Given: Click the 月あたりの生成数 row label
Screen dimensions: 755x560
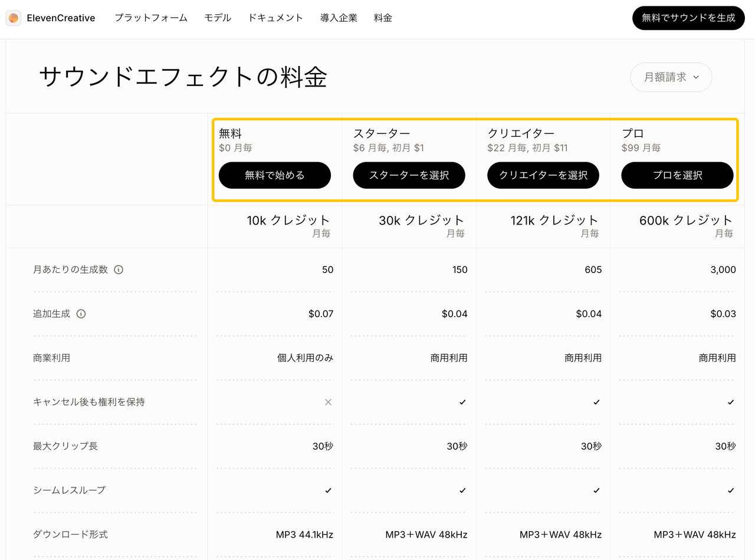Looking at the screenshot, I should click(71, 270).
